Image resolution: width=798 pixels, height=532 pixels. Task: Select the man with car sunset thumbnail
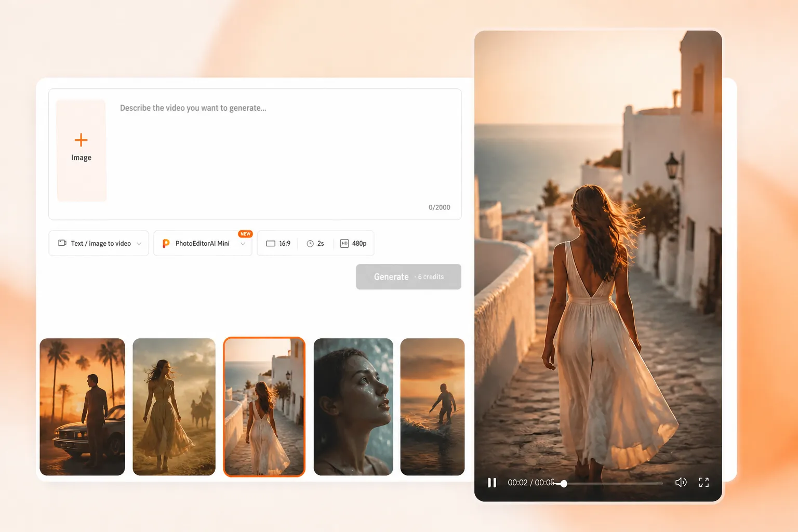pyautogui.click(x=82, y=407)
